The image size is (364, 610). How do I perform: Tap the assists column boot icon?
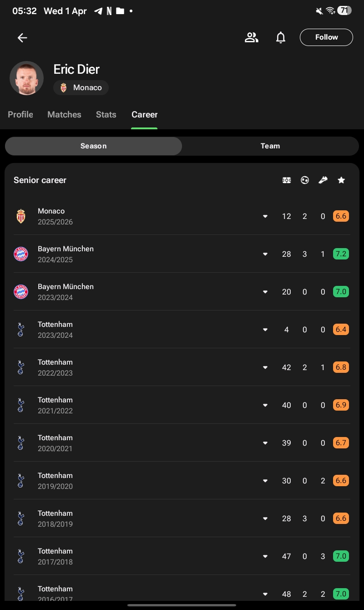coord(323,180)
